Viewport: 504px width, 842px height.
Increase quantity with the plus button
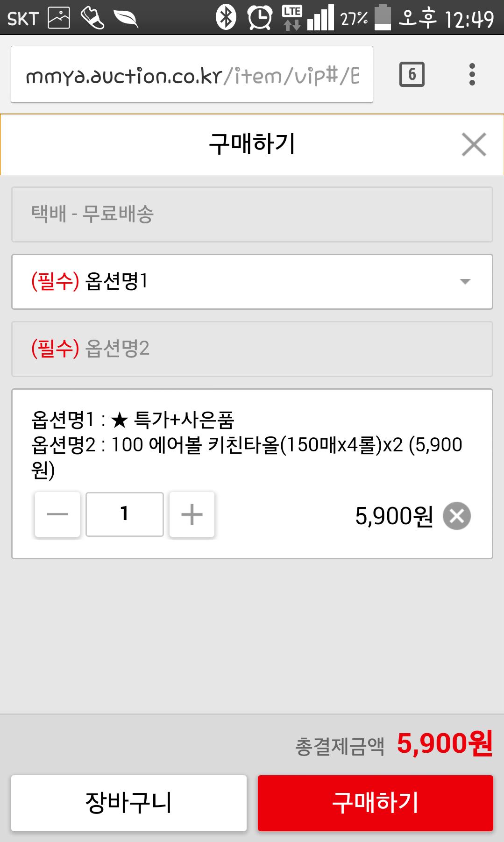(x=192, y=514)
